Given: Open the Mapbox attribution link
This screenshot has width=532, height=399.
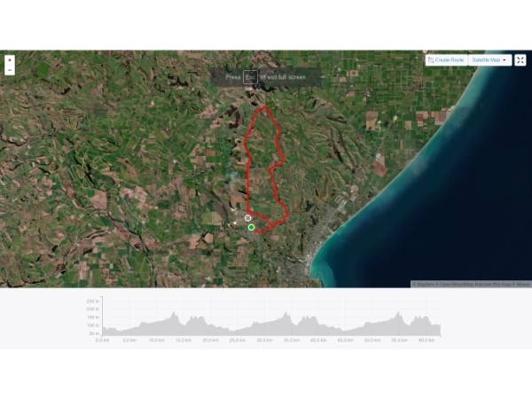Looking at the screenshot, I should (x=425, y=285).
